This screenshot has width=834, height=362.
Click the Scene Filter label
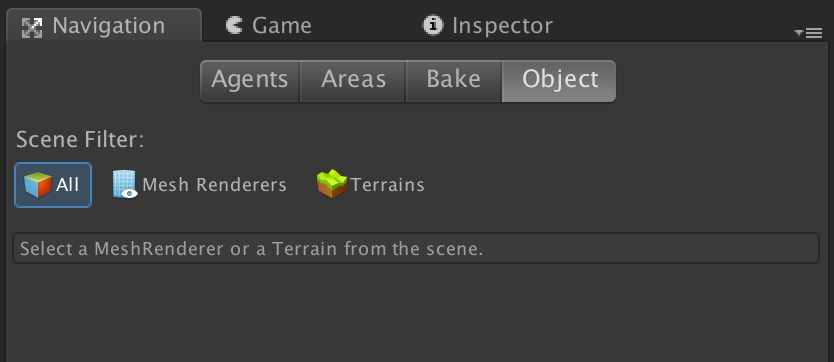[x=80, y=140]
